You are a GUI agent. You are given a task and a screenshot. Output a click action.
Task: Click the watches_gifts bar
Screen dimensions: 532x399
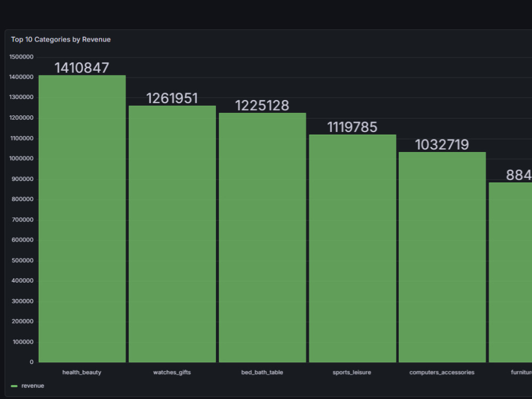[172, 234]
